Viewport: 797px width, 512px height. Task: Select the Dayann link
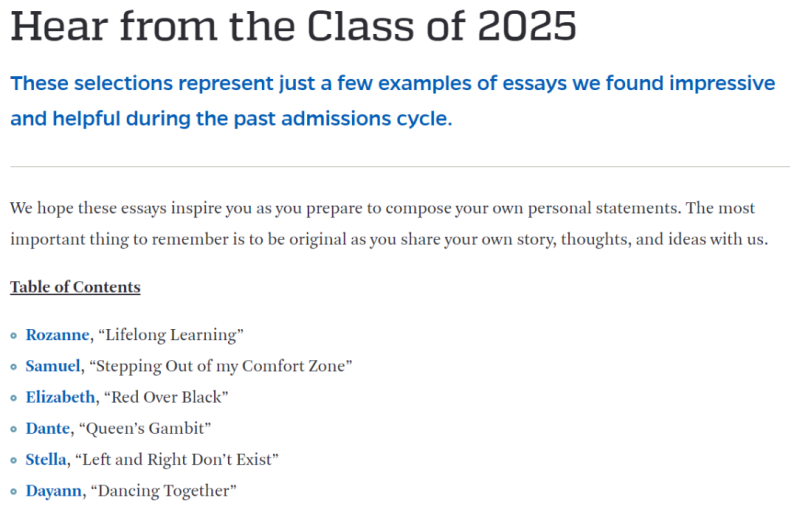(x=54, y=491)
